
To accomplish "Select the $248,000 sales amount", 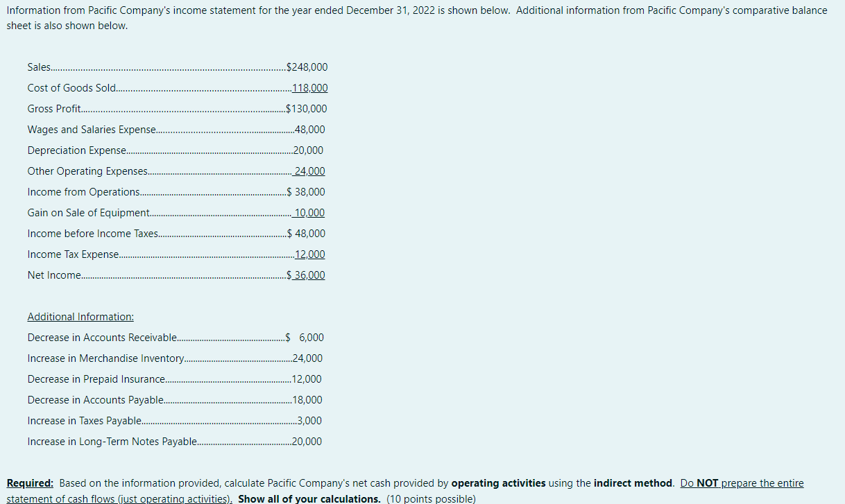I will tap(307, 67).
